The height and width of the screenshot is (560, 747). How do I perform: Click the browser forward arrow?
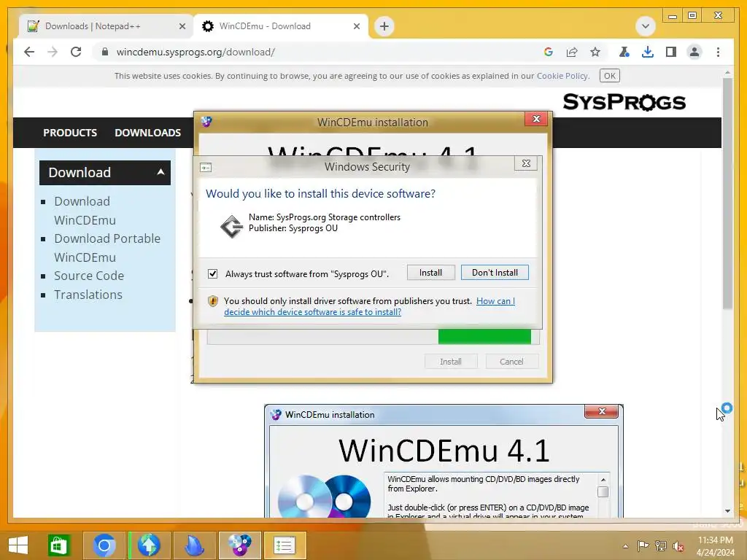point(53,52)
